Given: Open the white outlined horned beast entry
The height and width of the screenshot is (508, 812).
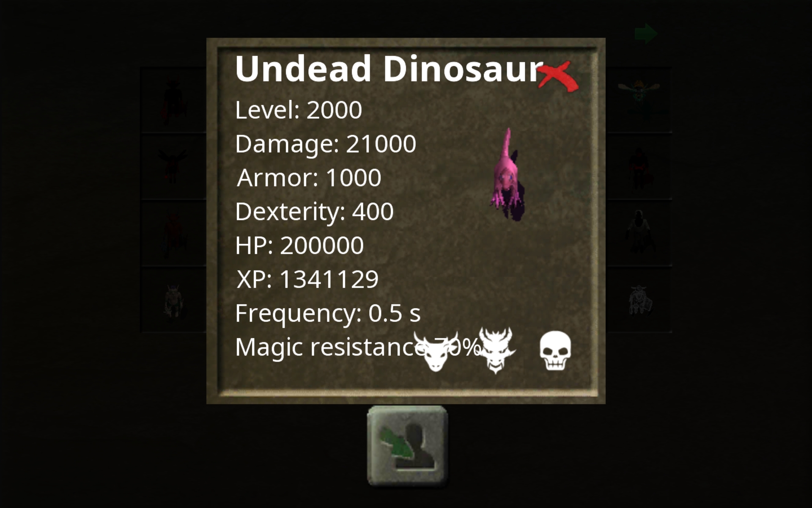Looking at the screenshot, I should pyautogui.click(x=639, y=301).
